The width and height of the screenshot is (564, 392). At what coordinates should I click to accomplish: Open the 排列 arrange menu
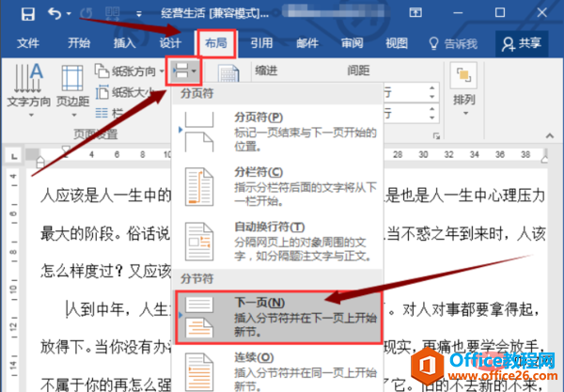pos(464,89)
